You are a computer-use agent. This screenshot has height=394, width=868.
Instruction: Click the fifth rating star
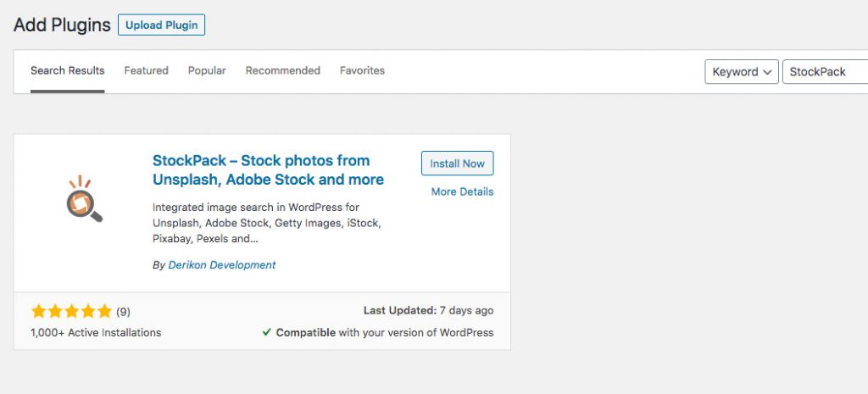pos(105,311)
